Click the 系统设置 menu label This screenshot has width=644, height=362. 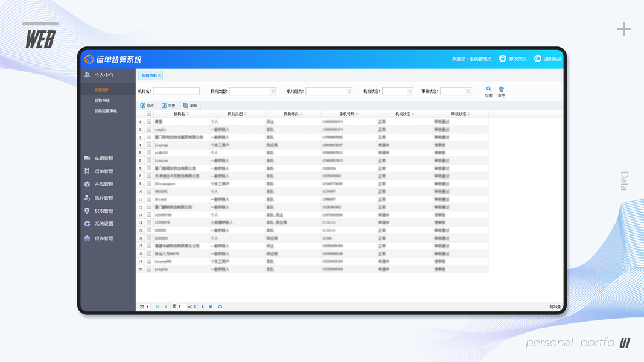(104, 224)
